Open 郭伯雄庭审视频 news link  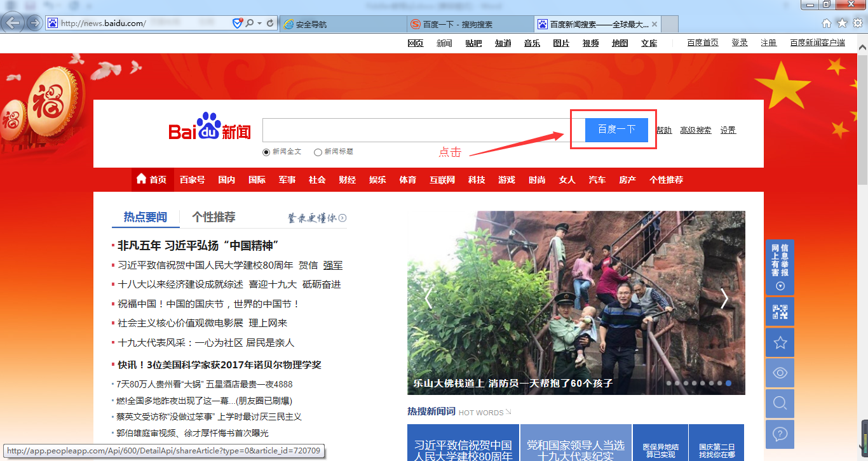click(193, 433)
